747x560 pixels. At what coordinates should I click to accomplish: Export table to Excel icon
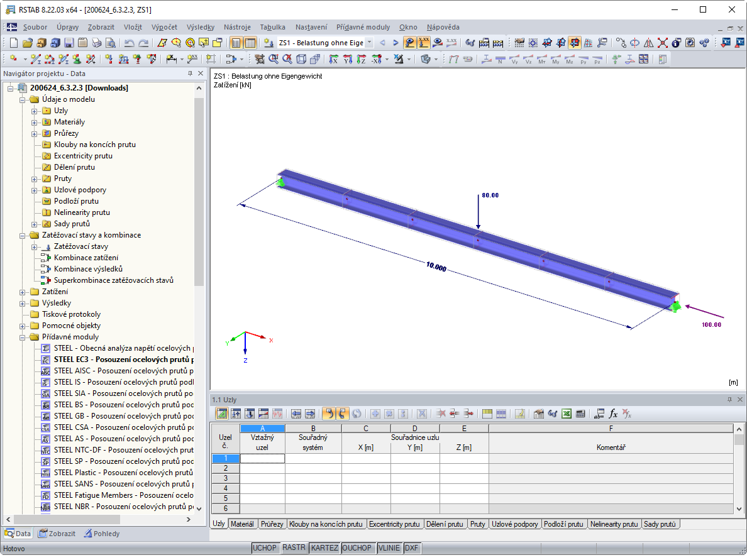pos(567,414)
